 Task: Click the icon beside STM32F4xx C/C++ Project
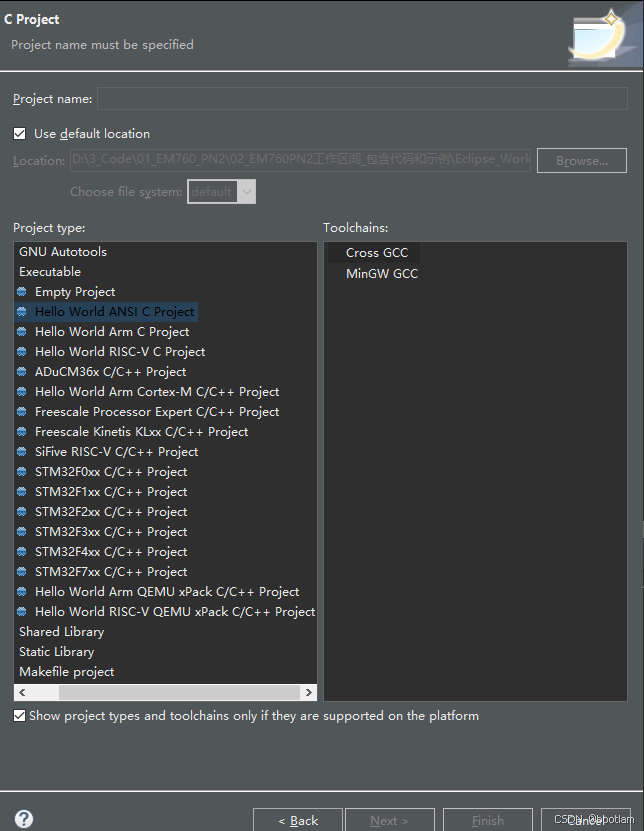coord(22,552)
